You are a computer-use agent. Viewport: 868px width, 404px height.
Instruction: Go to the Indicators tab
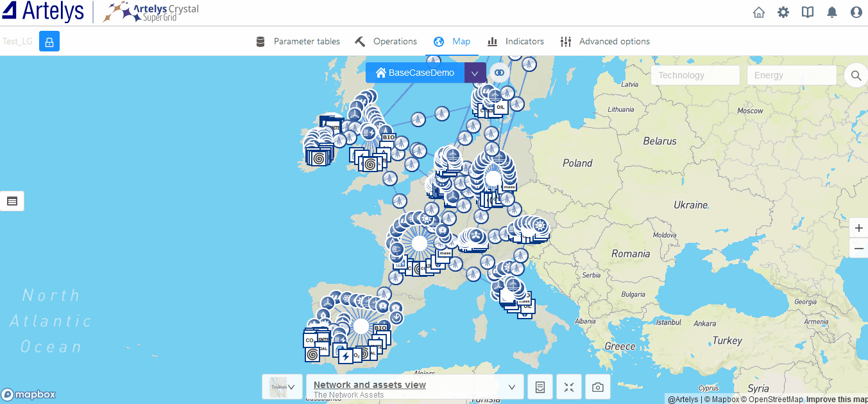click(516, 42)
